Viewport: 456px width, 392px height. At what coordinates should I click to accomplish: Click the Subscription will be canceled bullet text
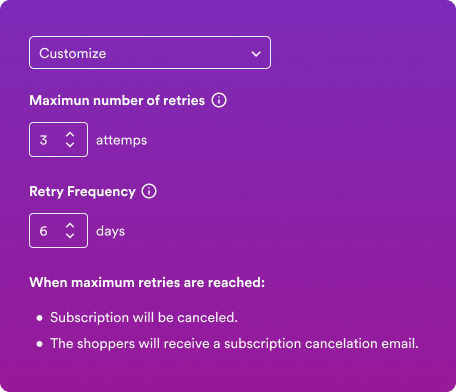pyautogui.click(x=144, y=317)
